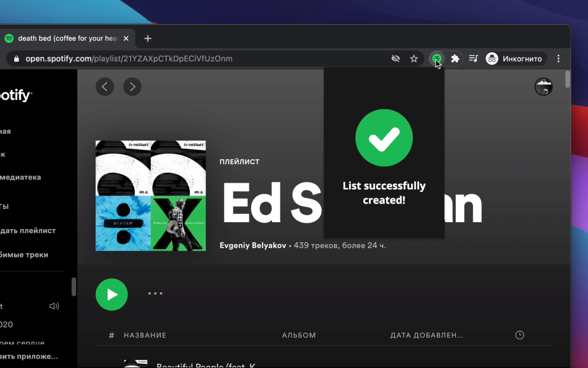Sort by the НАЗВАНИЕ column header
Viewport: 588px width, 368px height.
145,335
